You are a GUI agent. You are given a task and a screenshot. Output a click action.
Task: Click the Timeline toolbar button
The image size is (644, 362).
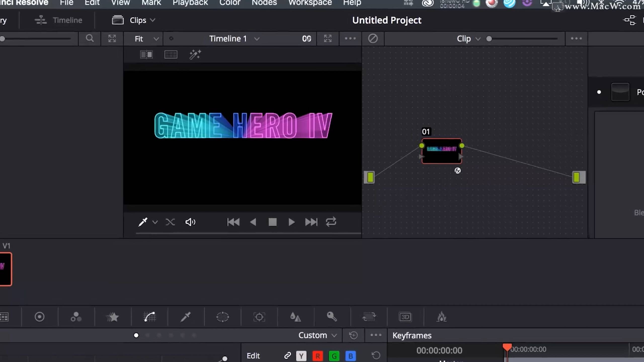point(59,20)
